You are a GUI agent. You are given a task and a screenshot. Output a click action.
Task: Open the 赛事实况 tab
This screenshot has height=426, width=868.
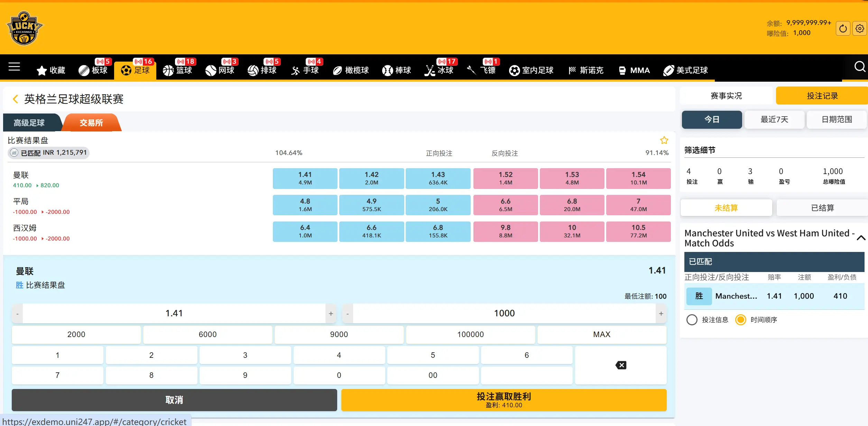[726, 96]
